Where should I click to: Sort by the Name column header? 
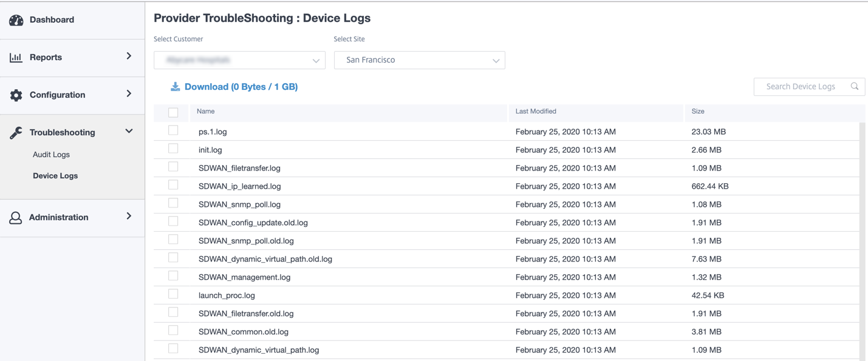(x=206, y=112)
